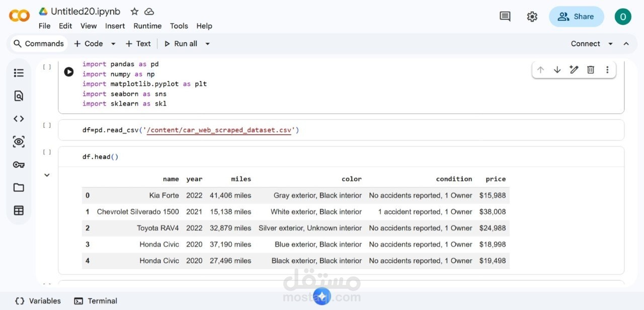Viewport: 644px width, 310px height.
Task: Click the 'price' column header
Action: point(496,179)
